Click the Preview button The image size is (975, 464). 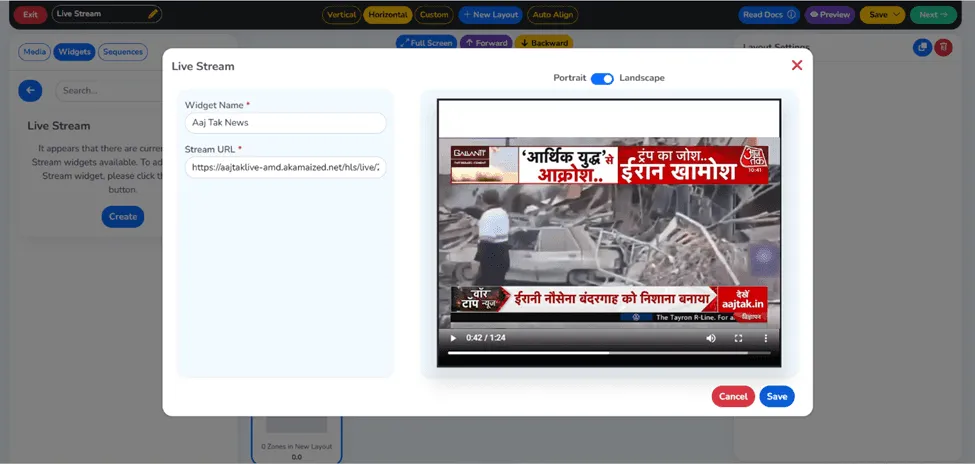[x=829, y=15]
